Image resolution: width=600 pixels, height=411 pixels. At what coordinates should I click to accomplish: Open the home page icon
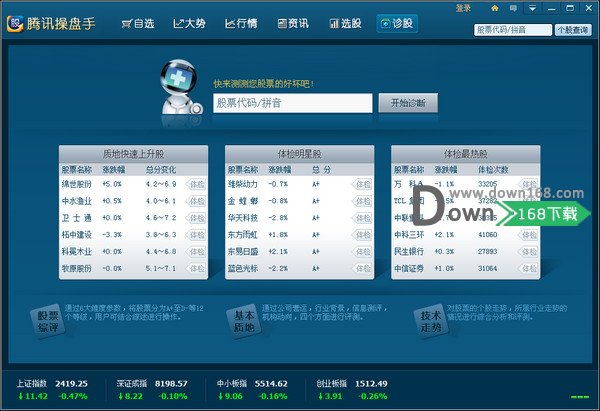(x=495, y=8)
